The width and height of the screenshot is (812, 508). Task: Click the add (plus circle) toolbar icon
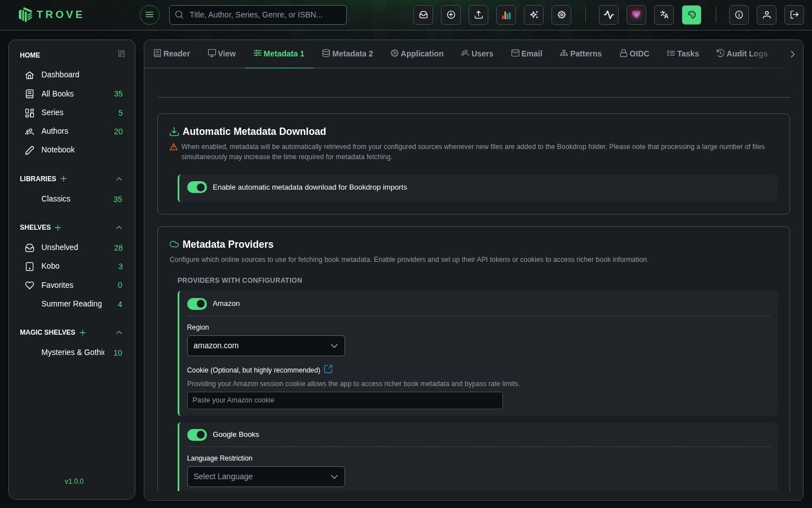click(x=451, y=15)
